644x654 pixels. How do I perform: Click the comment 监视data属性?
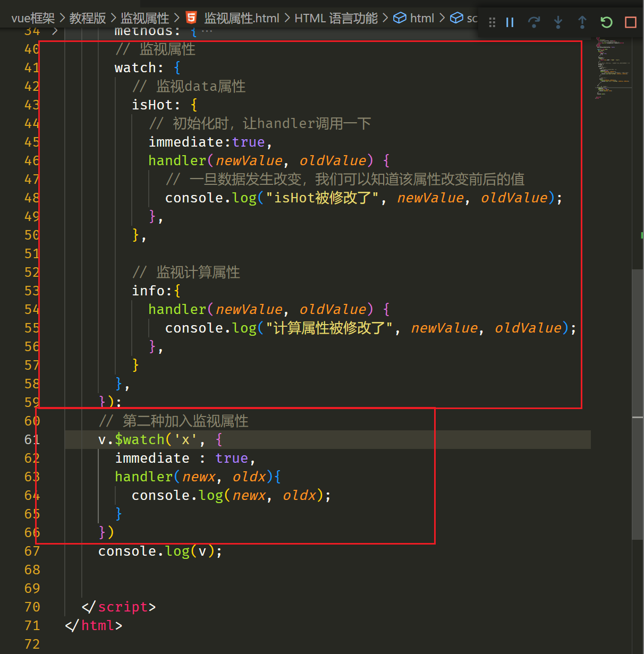click(x=189, y=86)
